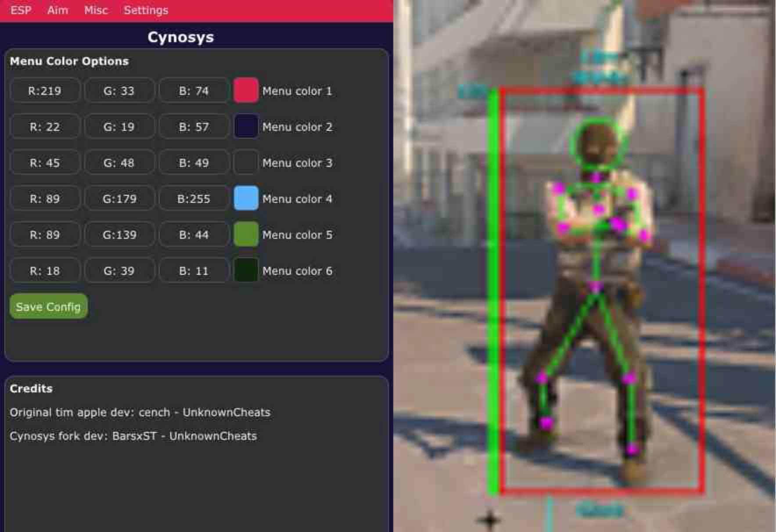Open the Misc tab
This screenshot has width=776, height=532.
96,10
